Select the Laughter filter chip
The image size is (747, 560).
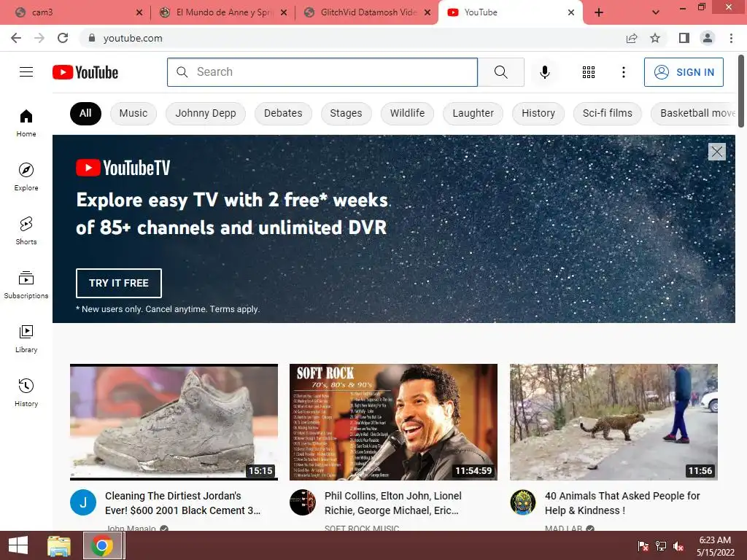(473, 113)
